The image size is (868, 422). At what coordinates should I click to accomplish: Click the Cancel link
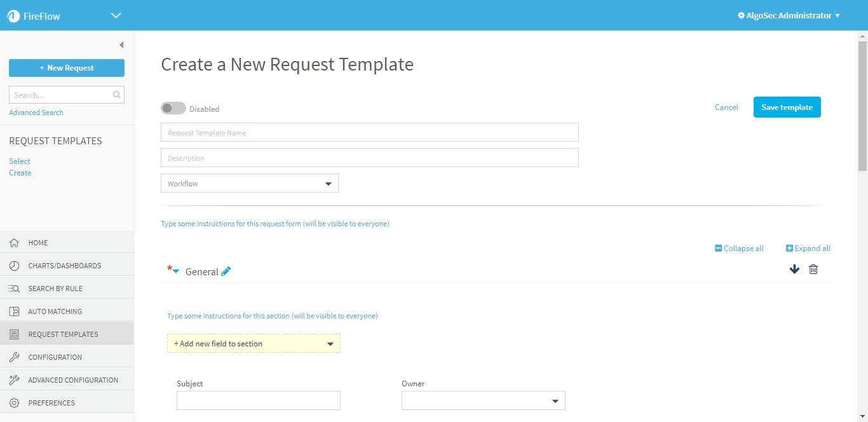click(726, 107)
